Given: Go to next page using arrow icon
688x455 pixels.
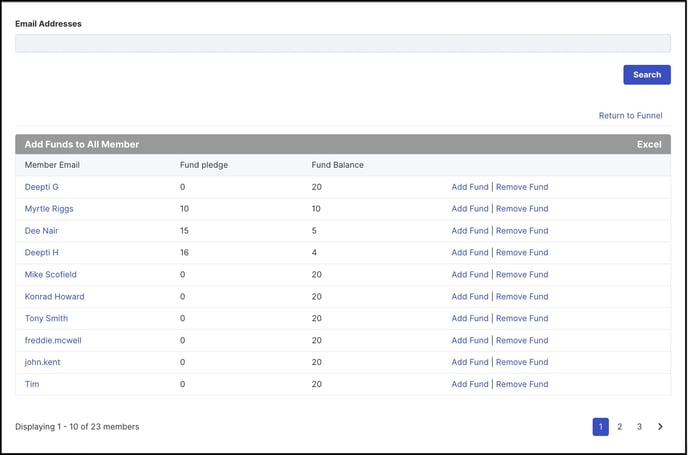Looking at the screenshot, I should click(x=660, y=426).
